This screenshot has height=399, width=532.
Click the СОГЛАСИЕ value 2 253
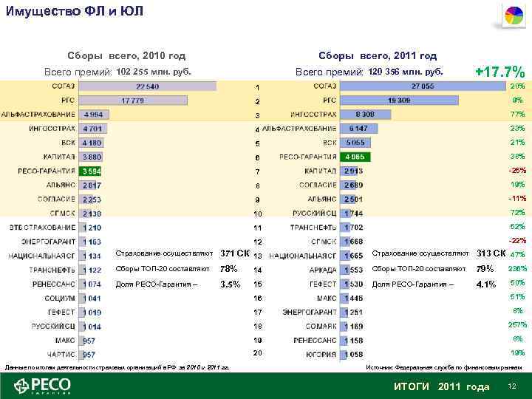tap(92, 199)
